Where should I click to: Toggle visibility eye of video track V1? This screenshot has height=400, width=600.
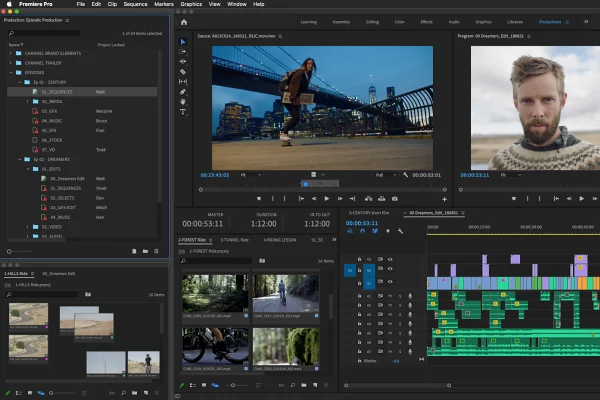point(390,282)
